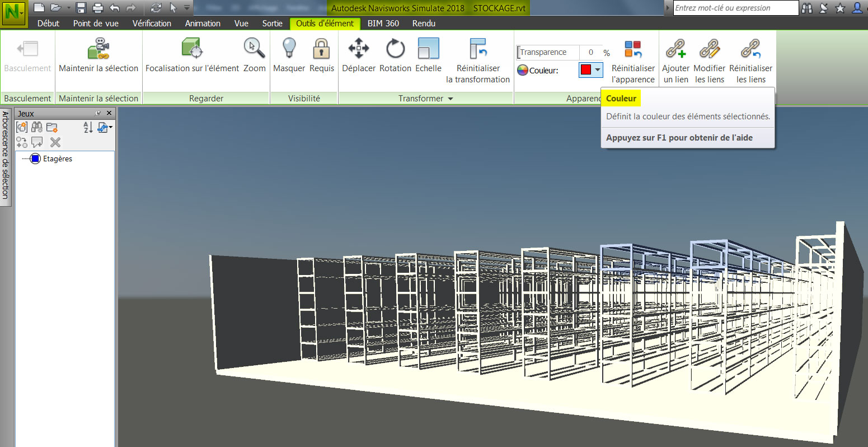Click the New file icon
The height and width of the screenshot is (447, 868).
39,8
